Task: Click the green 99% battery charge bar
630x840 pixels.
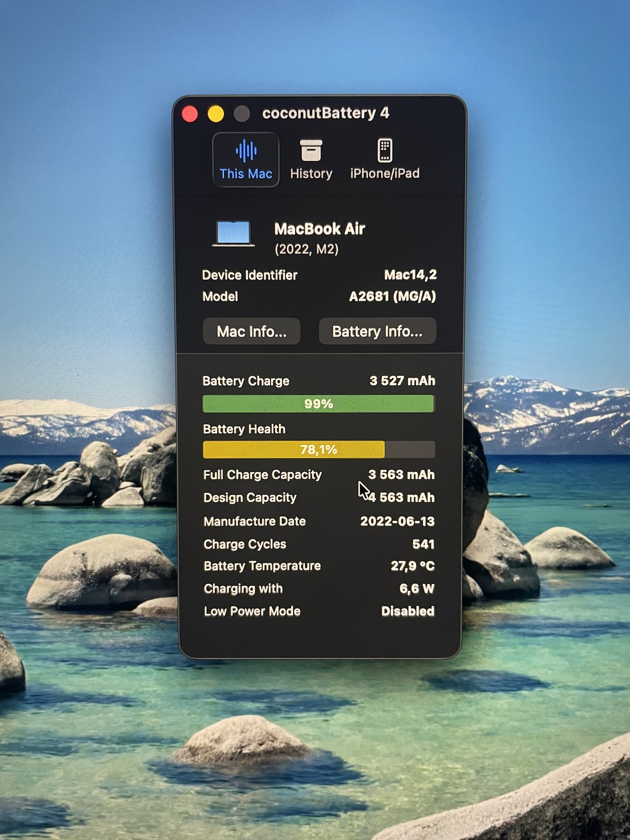Action: tap(319, 404)
